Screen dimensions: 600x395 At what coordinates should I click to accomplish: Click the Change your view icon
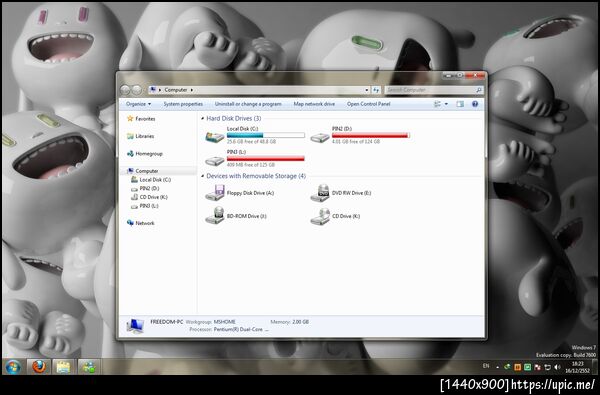(437, 104)
